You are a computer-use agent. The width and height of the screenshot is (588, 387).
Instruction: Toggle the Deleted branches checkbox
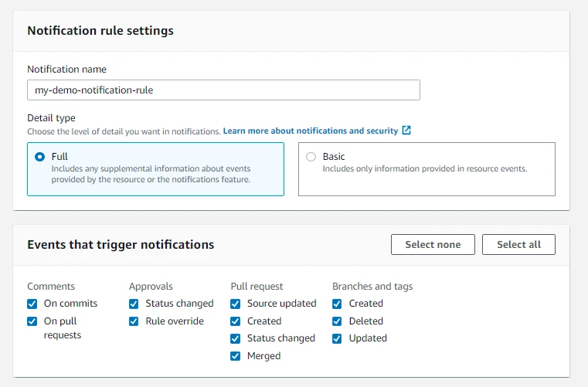[338, 321]
